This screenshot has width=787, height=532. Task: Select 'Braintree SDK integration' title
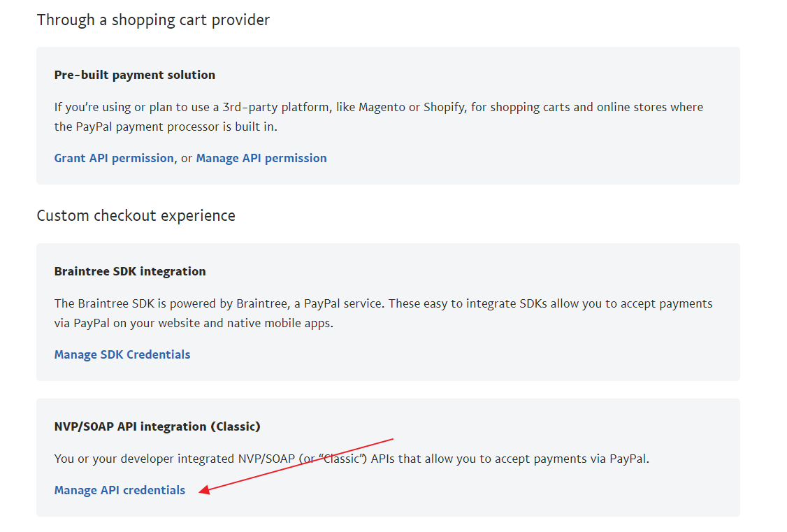[130, 271]
